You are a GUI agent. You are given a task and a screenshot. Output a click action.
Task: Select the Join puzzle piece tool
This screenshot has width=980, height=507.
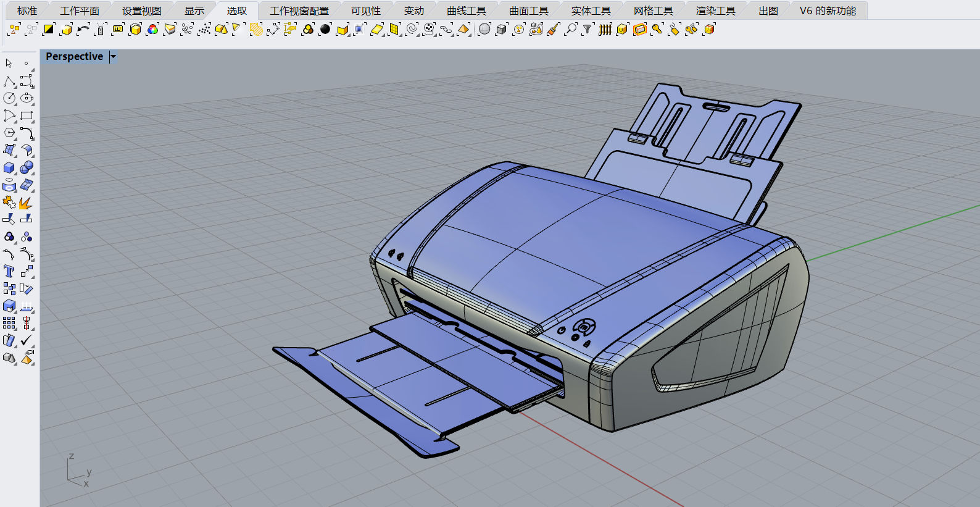9,202
